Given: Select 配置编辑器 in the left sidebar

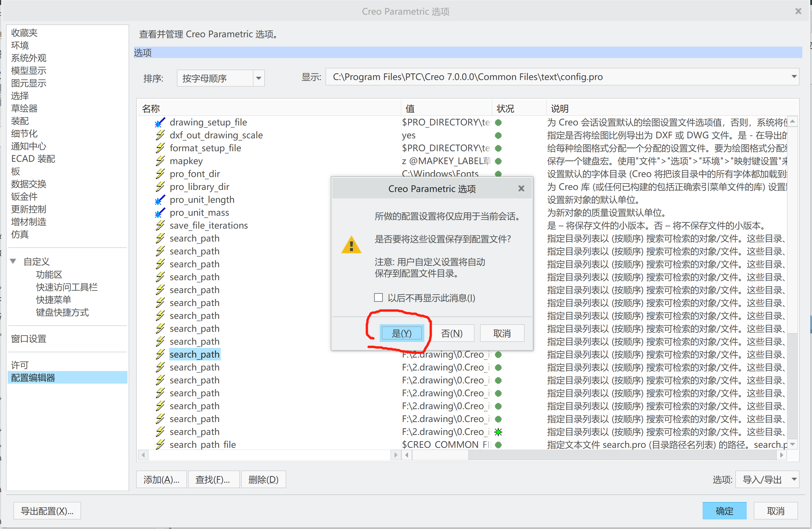Looking at the screenshot, I should tap(67, 377).
